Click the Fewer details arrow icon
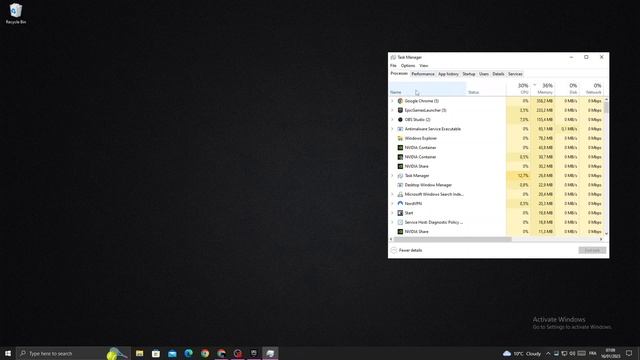This screenshot has height=360, width=640. click(x=393, y=250)
